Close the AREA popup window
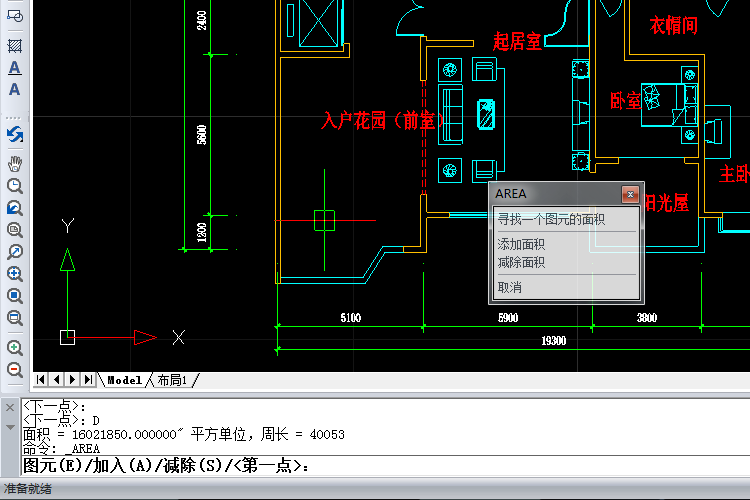 [x=630, y=194]
